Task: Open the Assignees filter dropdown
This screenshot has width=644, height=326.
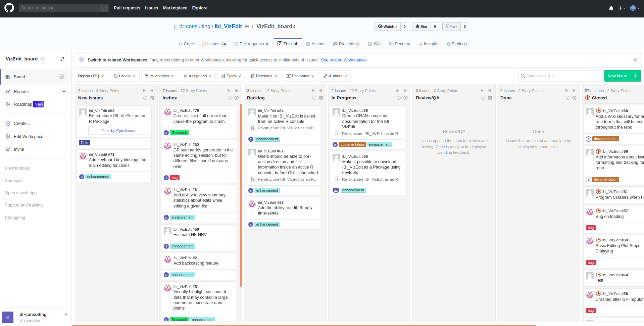Action: (198, 76)
